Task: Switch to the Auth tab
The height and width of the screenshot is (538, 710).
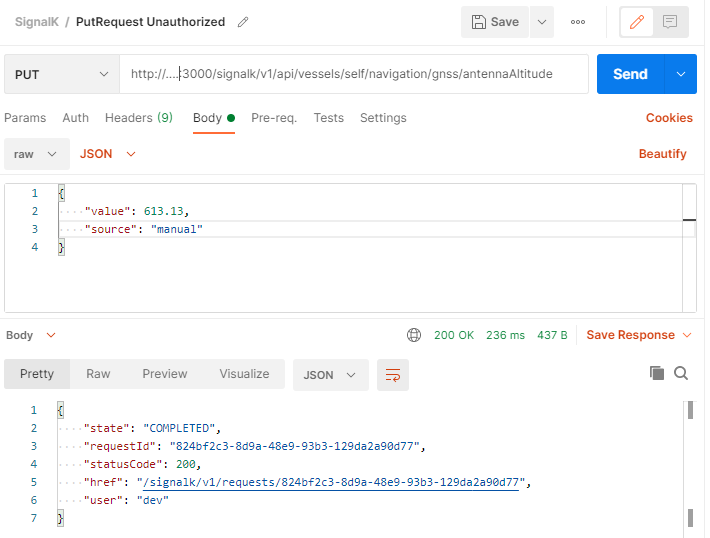Action: (x=76, y=118)
